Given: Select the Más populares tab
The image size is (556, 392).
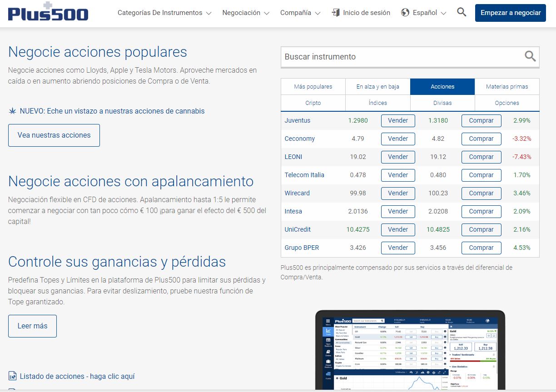Looking at the screenshot, I should tap(313, 86).
